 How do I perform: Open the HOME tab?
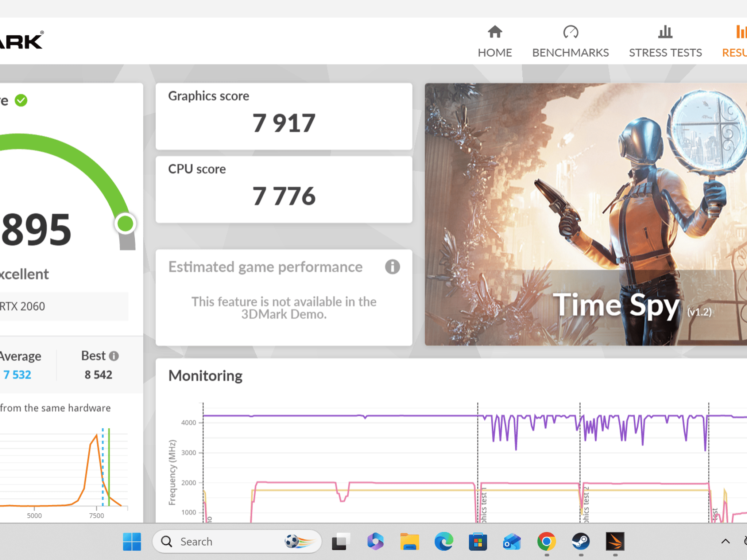[x=495, y=41]
